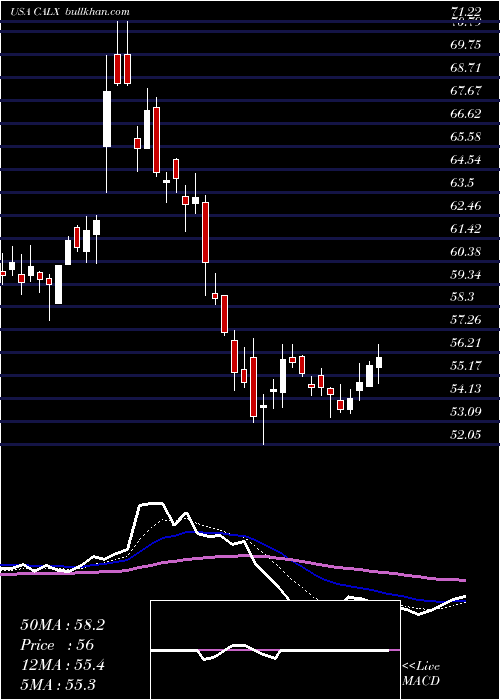Click the 'Price : 56' legend value
This screenshot has width=500, height=700.
(57, 645)
